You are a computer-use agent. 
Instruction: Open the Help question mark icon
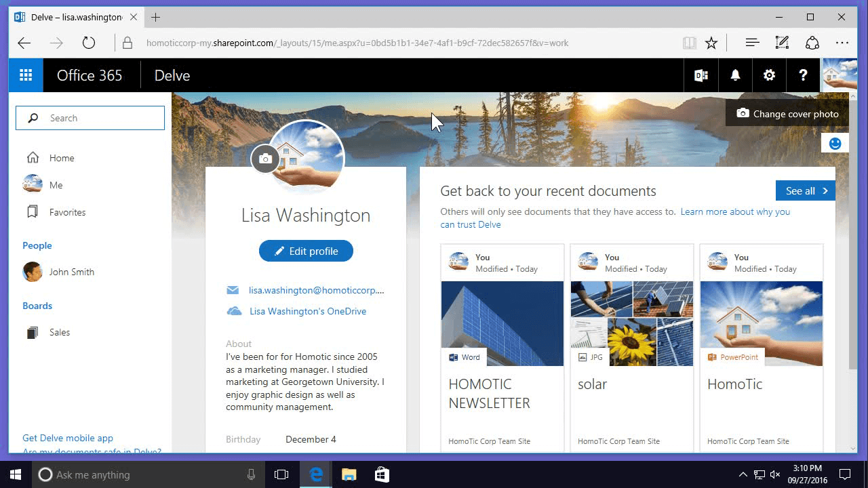click(x=803, y=75)
